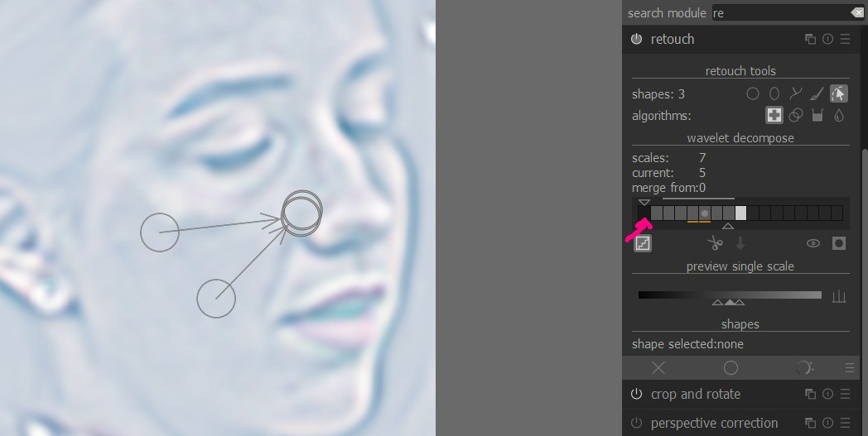Activate the fill algorithm bucket icon
The image size is (868, 436).
point(817,115)
